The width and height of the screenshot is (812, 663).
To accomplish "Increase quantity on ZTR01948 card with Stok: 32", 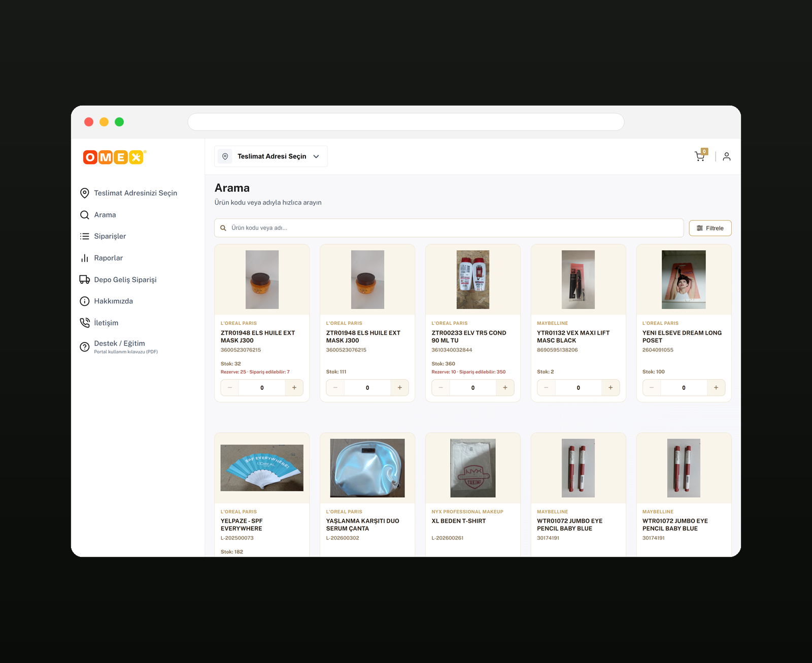I will tap(294, 388).
